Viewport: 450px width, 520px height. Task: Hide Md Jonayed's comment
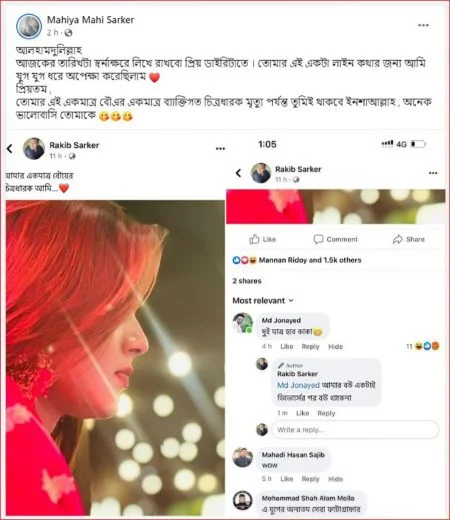tap(335, 347)
